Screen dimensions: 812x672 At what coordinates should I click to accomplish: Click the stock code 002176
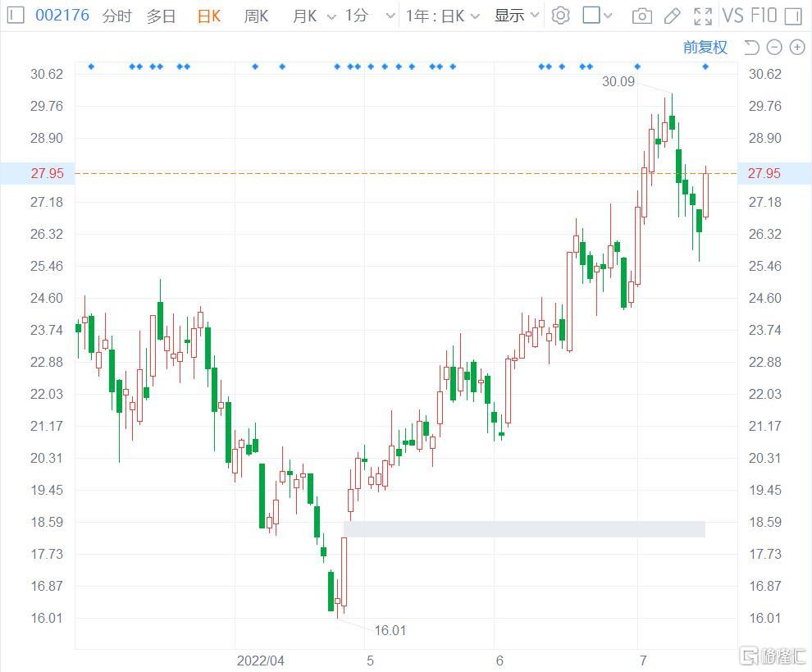coord(62,16)
